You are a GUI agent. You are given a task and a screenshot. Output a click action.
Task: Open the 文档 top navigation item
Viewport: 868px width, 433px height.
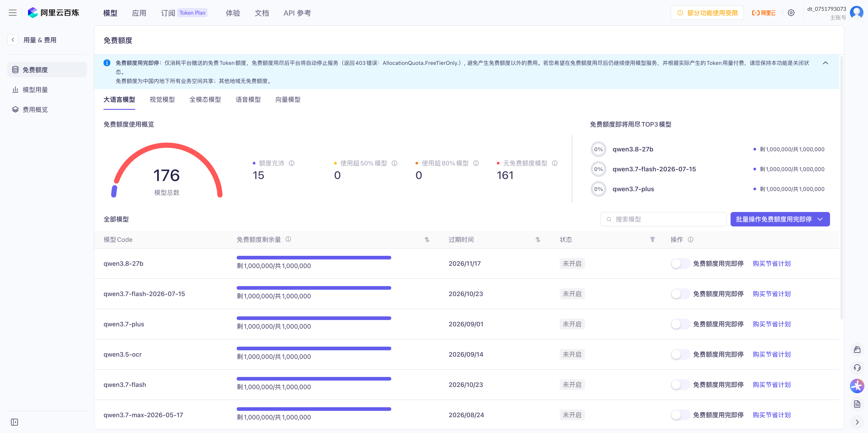click(x=262, y=13)
